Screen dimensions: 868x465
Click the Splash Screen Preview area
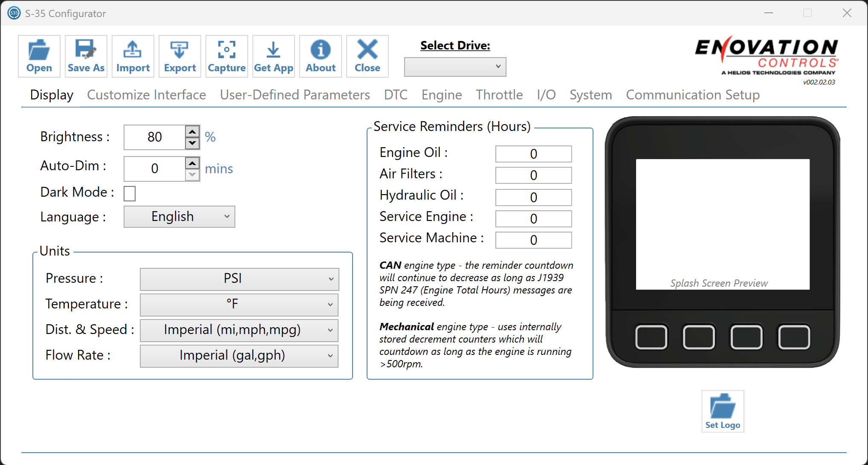point(722,224)
